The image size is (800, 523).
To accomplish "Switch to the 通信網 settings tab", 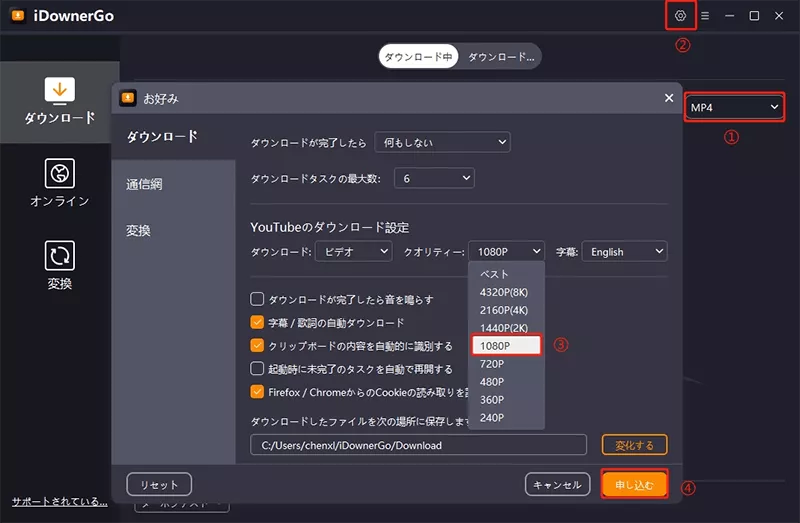I will 145,184.
